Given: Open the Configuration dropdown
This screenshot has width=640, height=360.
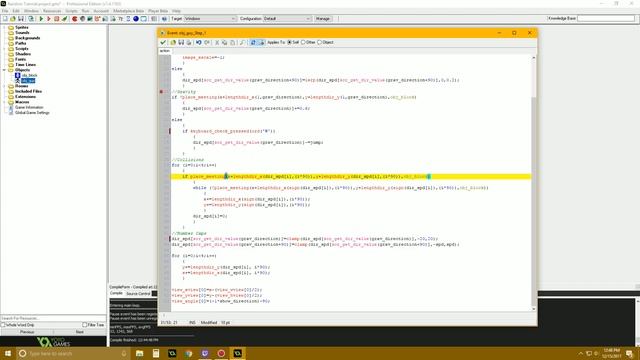Looking at the screenshot, I should pyautogui.click(x=287, y=19).
